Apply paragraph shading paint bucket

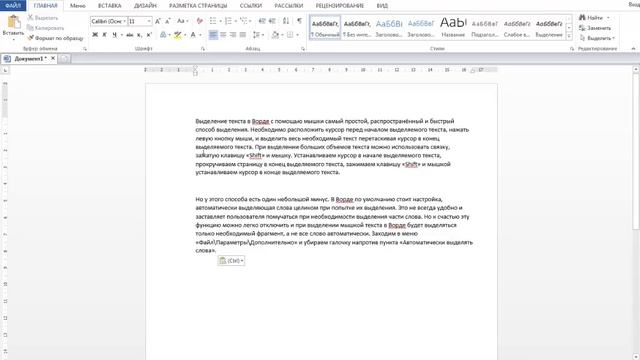point(276,35)
